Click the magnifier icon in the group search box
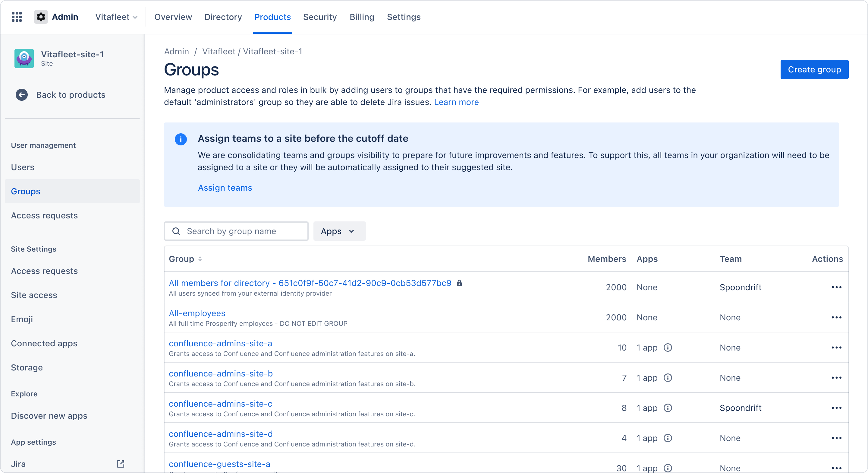Screen dimensions: 868x473 (x=176, y=231)
